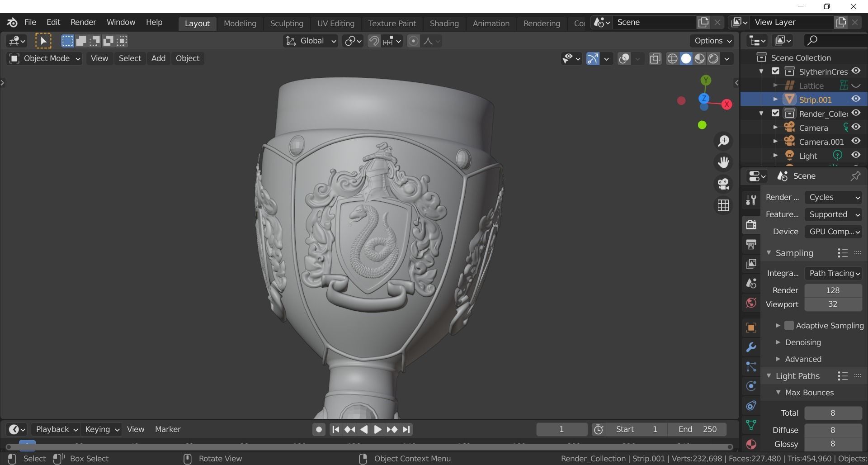Open the Tool properties tab
The image size is (868, 465).
[x=751, y=200]
